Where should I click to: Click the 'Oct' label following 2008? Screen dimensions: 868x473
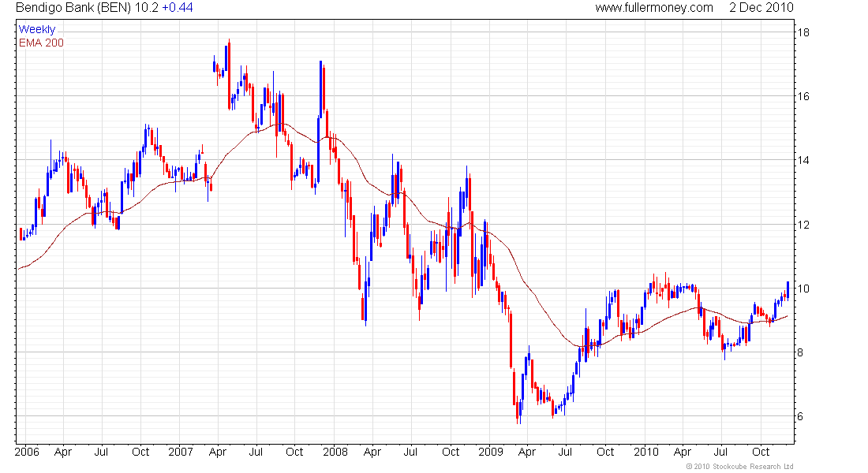[x=451, y=452]
